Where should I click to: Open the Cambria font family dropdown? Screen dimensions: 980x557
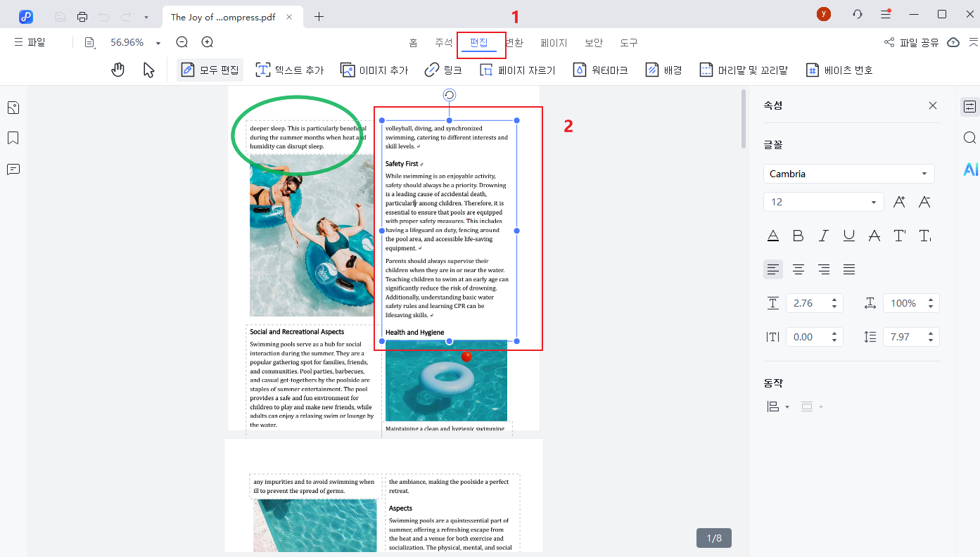click(924, 173)
